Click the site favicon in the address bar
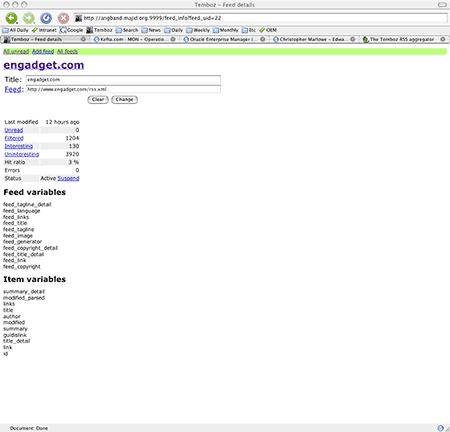450x432 pixels. pos(78,18)
